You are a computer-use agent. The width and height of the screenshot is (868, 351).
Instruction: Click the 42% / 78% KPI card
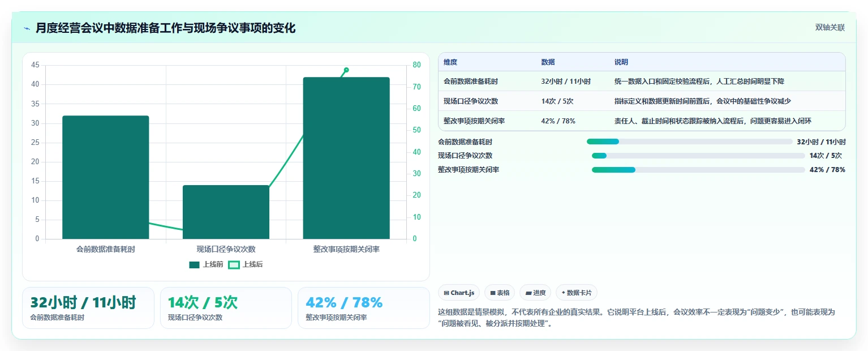tap(364, 308)
